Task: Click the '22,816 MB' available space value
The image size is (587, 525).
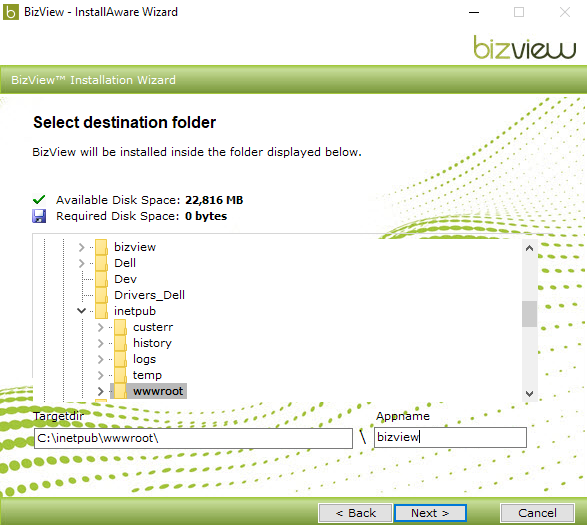Action: 214,200
